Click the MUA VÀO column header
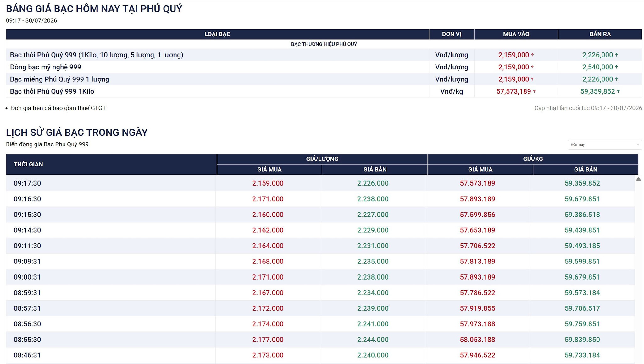 coord(516,34)
